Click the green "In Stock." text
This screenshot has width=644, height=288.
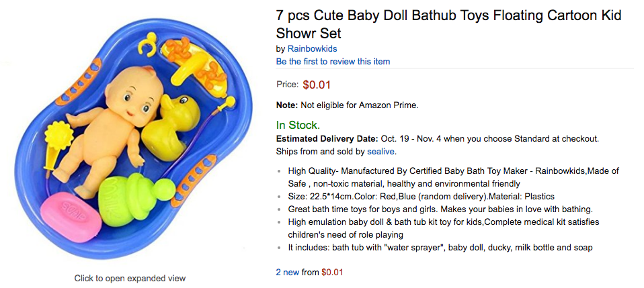[x=298, y=125]
